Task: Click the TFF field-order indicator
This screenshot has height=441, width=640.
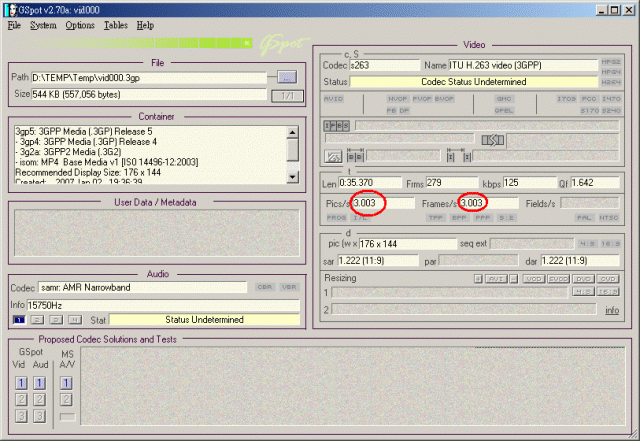Action: click(x=436, y=218)
